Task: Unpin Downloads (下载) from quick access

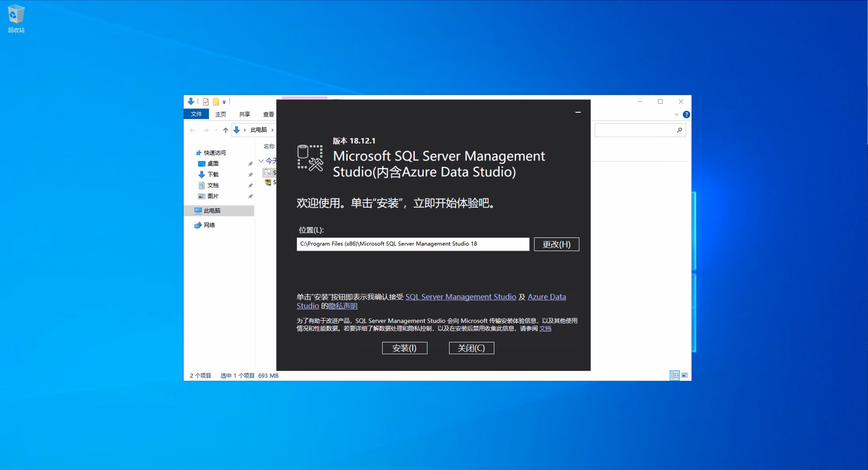Action: [x=250, y=175]
